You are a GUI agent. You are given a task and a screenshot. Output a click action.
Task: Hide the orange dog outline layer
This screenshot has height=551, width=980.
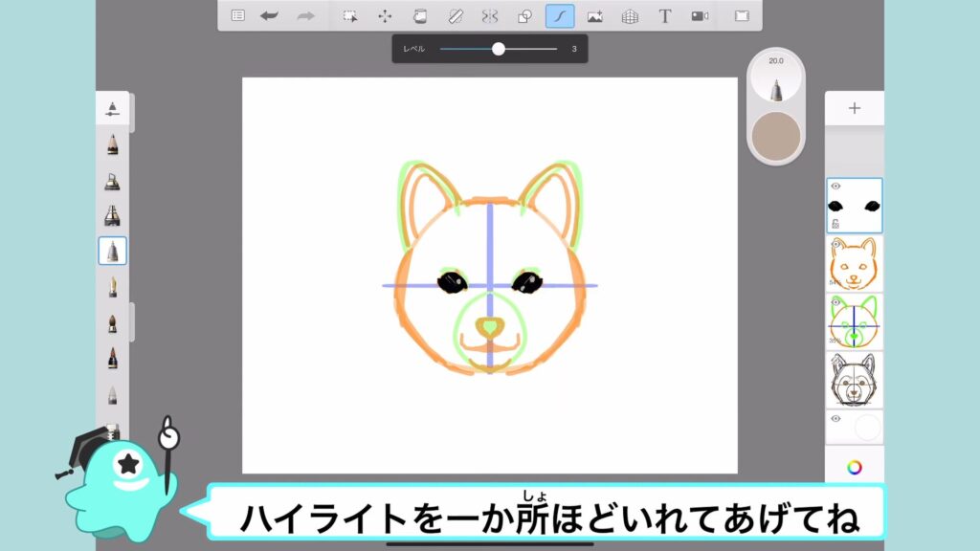click(835, 245)
